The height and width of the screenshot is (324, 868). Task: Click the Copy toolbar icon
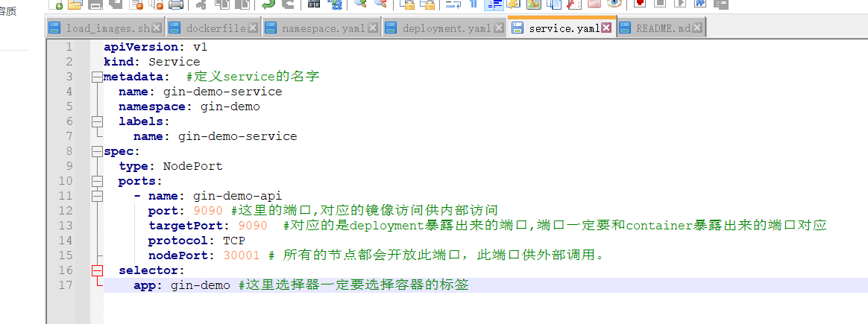pyautogui.click(x=221, y=4)
